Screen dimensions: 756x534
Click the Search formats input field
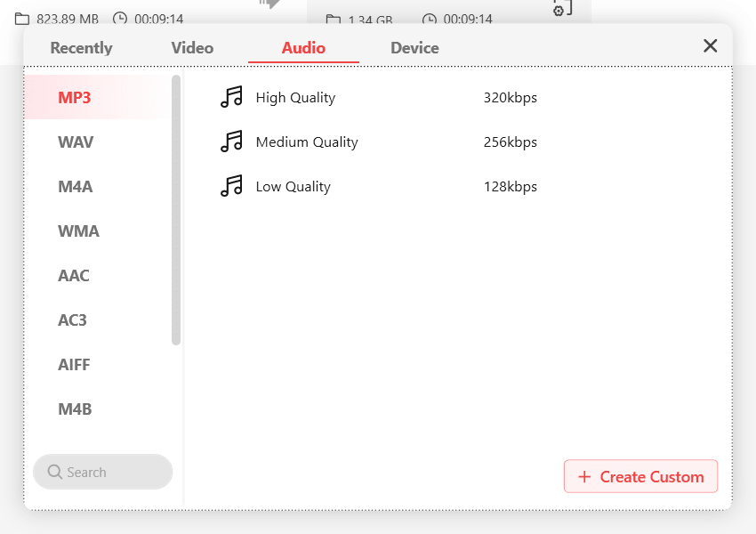[x=102, y=472]
